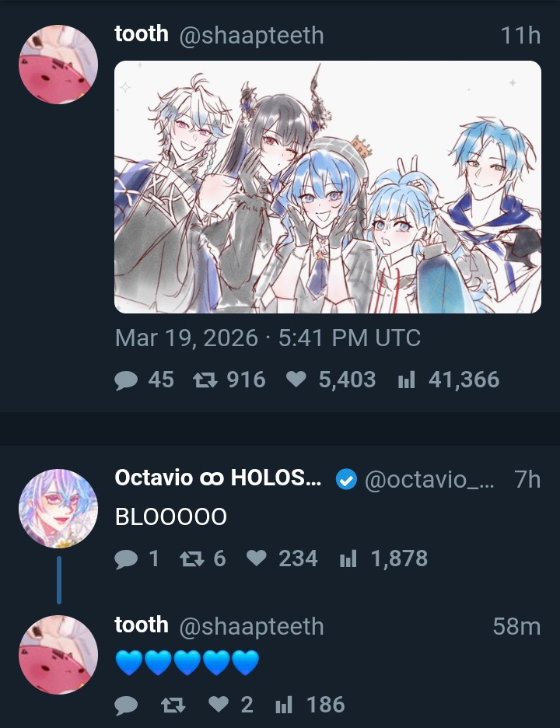The image size is (560, 728).
Task: Open Octavio's profile avatar
Action: tap(58, 509)
